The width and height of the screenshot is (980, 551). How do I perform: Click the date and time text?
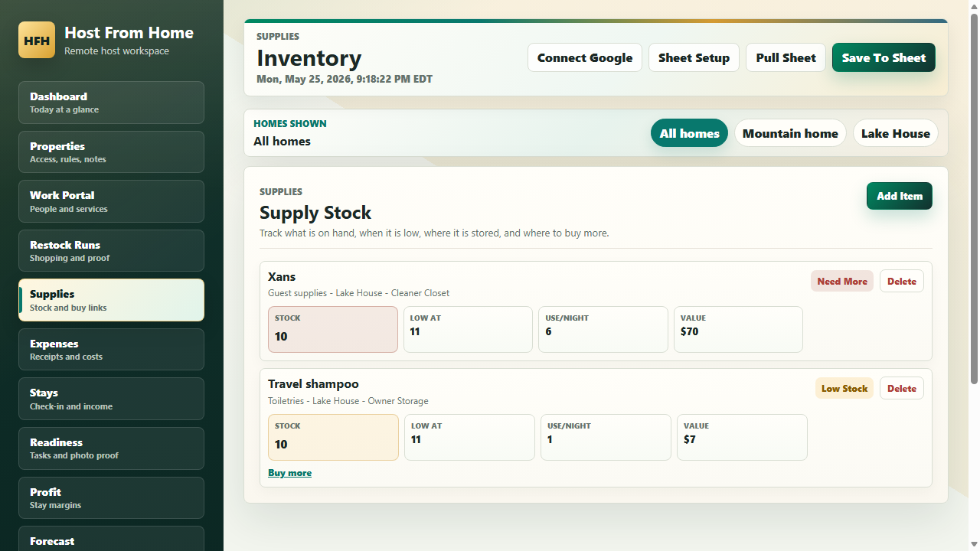point(345,79)
